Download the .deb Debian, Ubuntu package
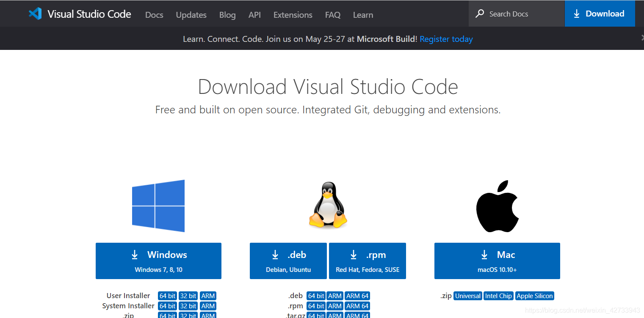644x318 pixels. point(288,261)
